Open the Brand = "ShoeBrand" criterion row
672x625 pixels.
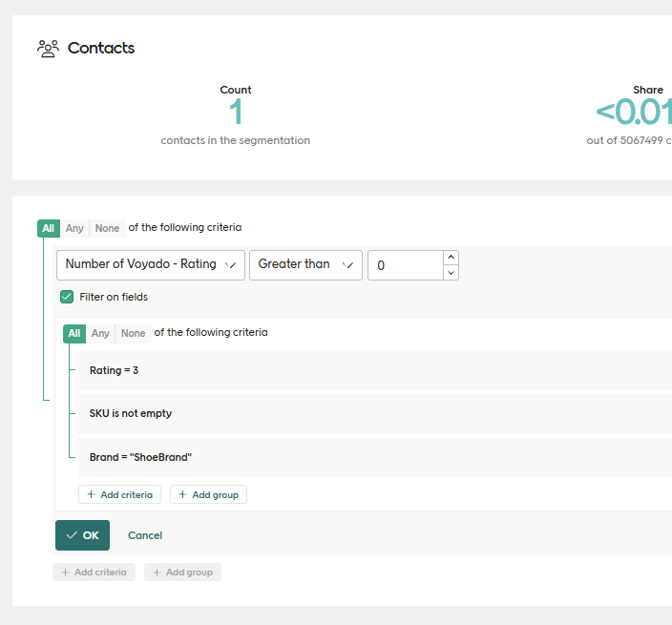pos(375,457)
